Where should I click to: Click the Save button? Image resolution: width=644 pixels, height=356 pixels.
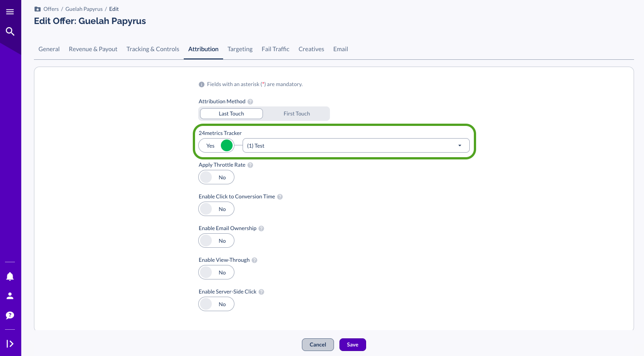point(353,345)
